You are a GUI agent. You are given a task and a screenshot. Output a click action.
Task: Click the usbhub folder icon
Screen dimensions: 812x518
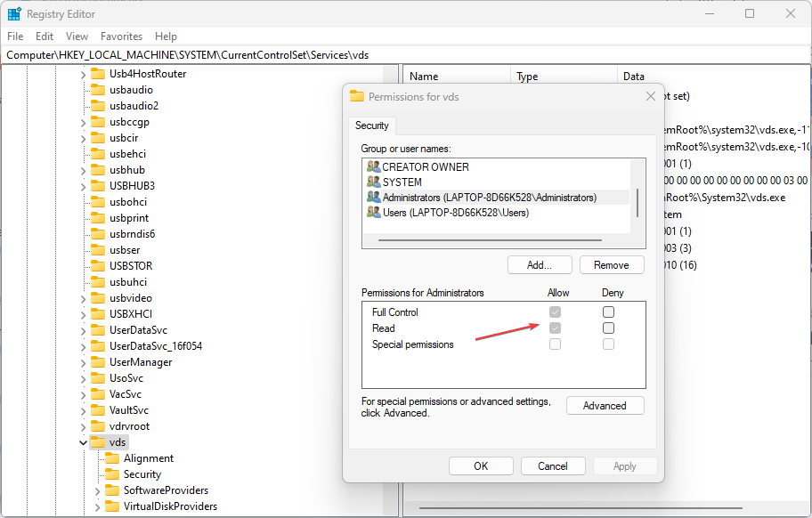tap(98, 170)
